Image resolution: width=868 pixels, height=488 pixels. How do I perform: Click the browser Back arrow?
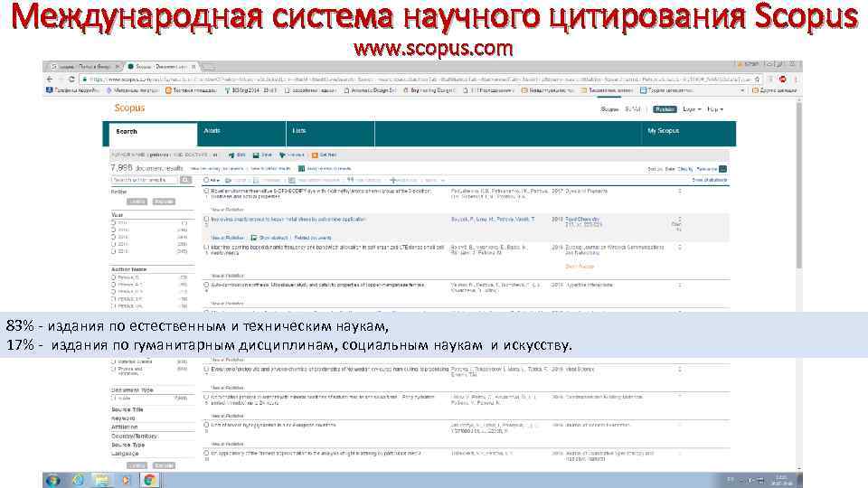click(50, 80)
